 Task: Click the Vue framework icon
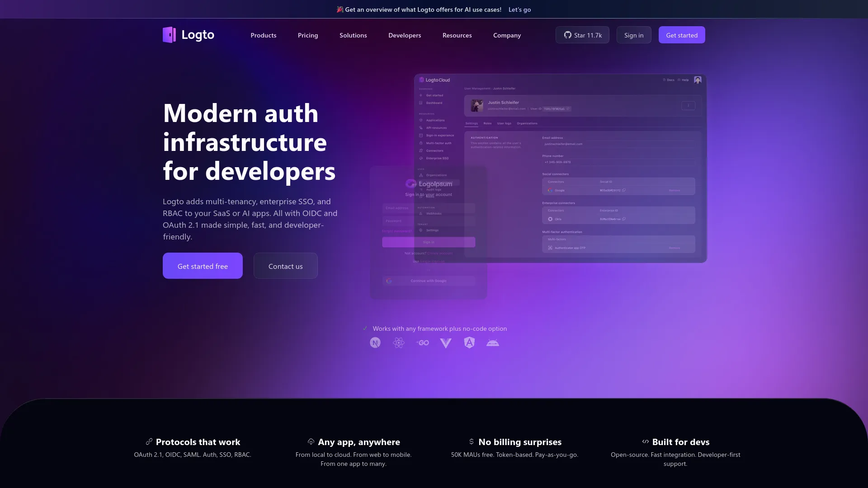click(446, 343)
